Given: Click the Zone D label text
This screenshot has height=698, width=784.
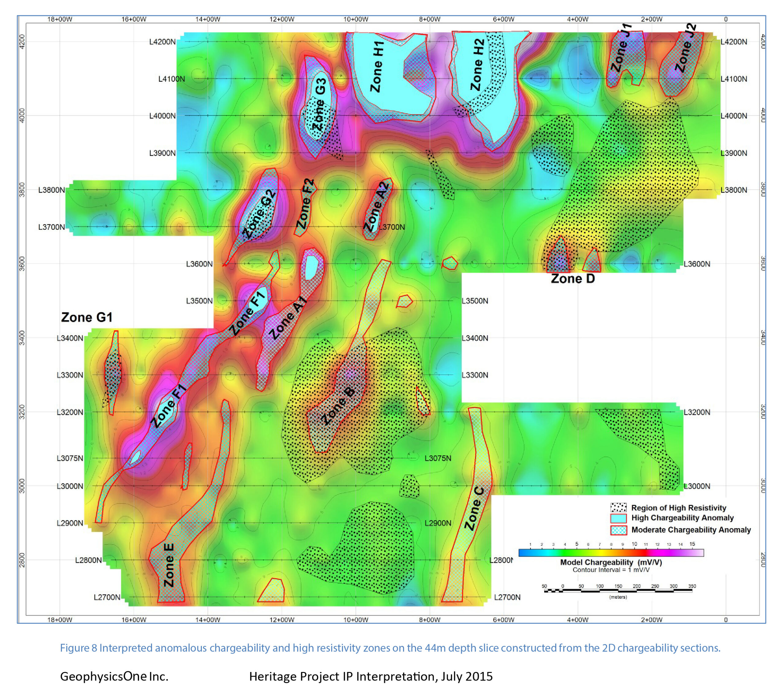Looking at the screenshot, I should tap(573, 279).
